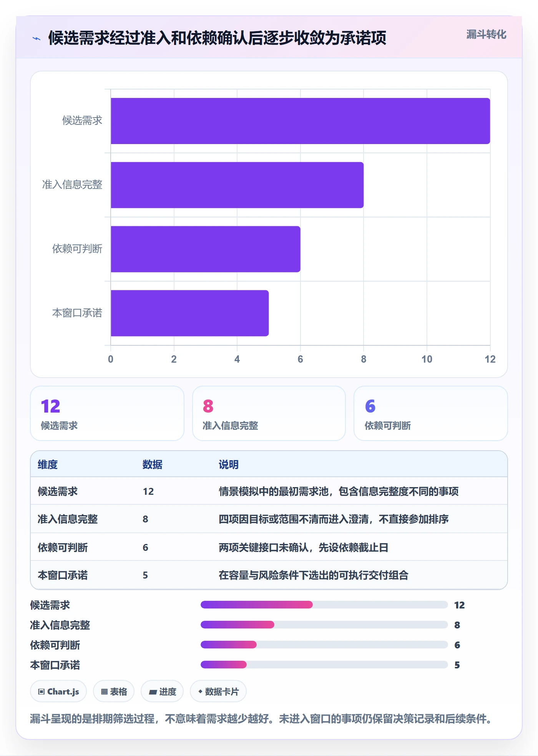Click the 漏斗转化 label in the header
The width and height of the screenshot is (538, 756).
486,35
